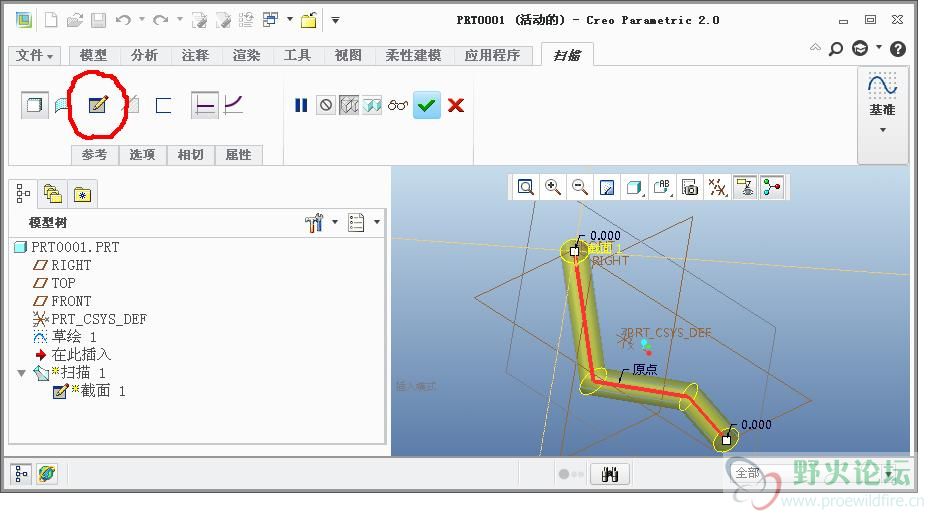Open the 相切 panel tab
934x519 pixels.
pos(191,155)
